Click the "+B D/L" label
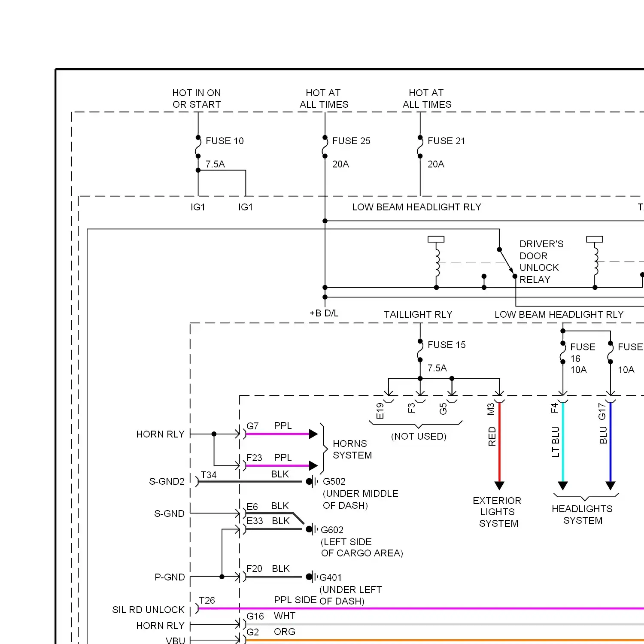Image resolution: width=644 pixels, height=644 pixels. tap(324, 313)
